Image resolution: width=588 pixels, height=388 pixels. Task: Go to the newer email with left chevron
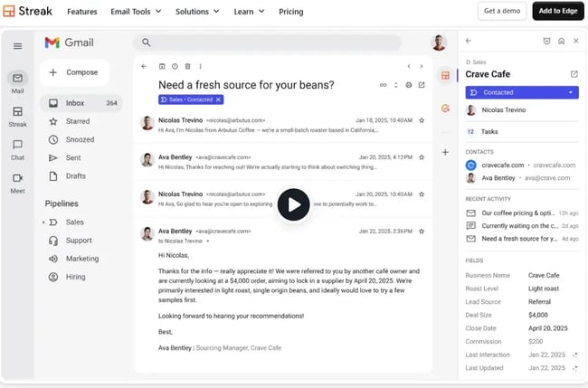(x=409, y=66)
